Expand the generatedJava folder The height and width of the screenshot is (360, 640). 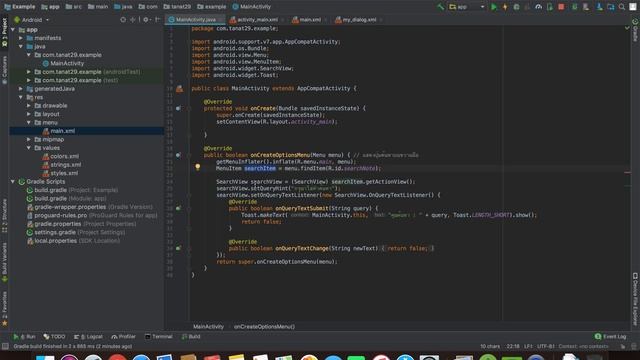coord(21,89)
